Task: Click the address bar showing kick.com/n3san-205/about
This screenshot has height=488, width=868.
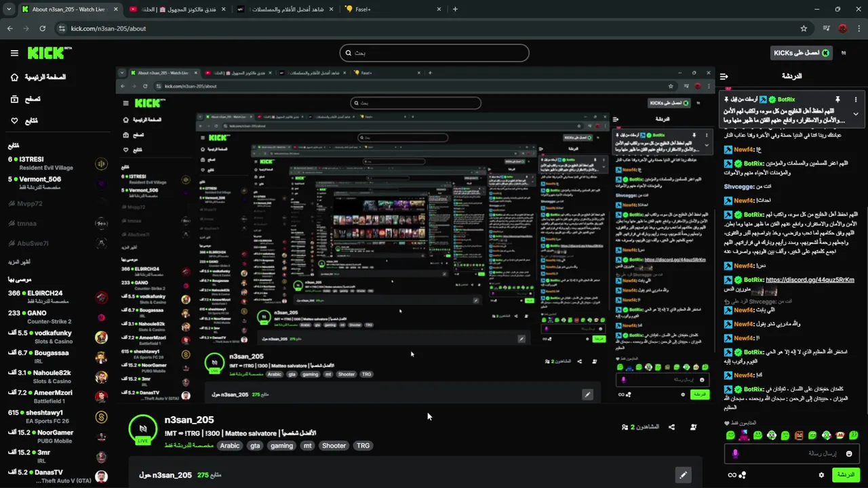Action: (433, 28)
